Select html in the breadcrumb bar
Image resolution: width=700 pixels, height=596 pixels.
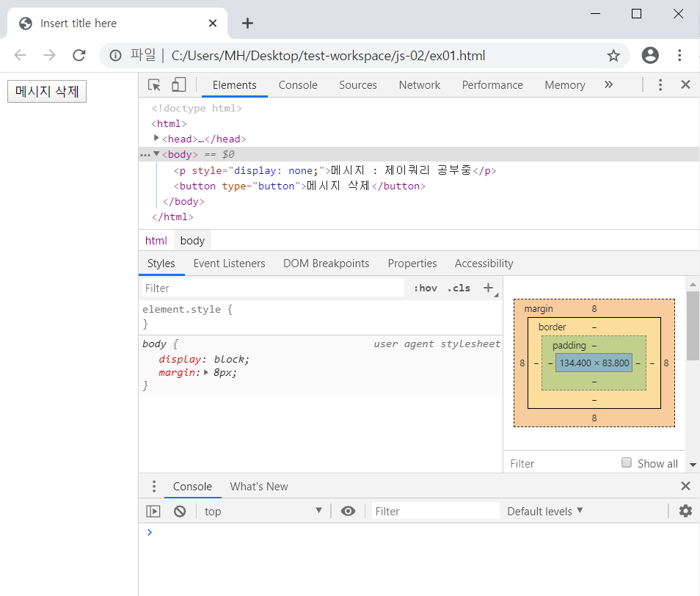pyautogui.click(x=156, y=241)
